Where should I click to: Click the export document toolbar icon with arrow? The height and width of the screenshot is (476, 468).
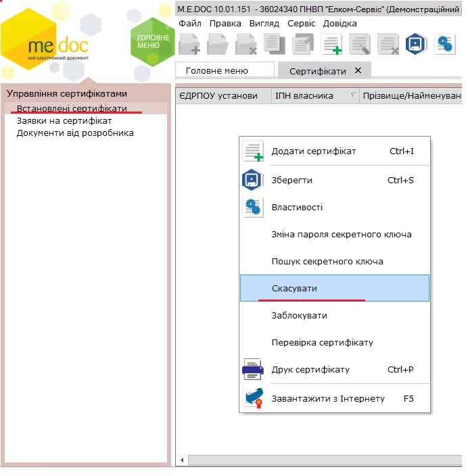pos(303,45)
